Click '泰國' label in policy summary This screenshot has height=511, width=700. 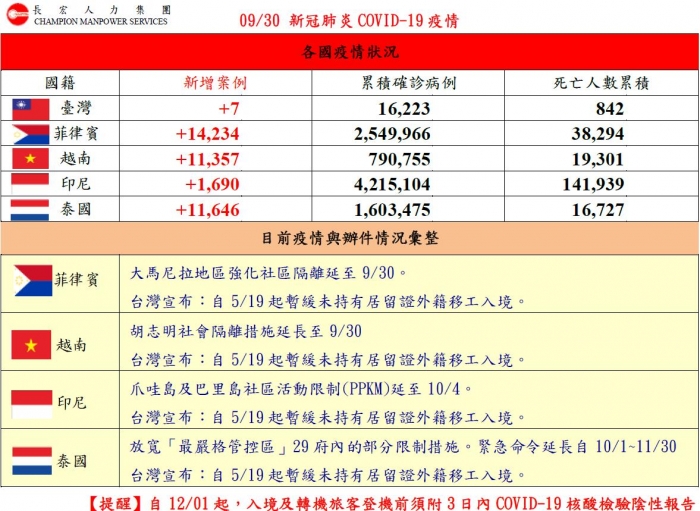[72, 461]
